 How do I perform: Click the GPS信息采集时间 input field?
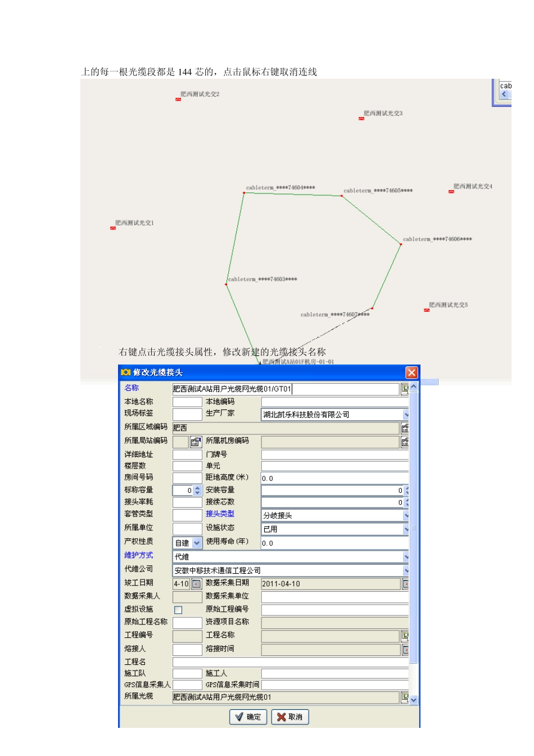click(335, 685)
